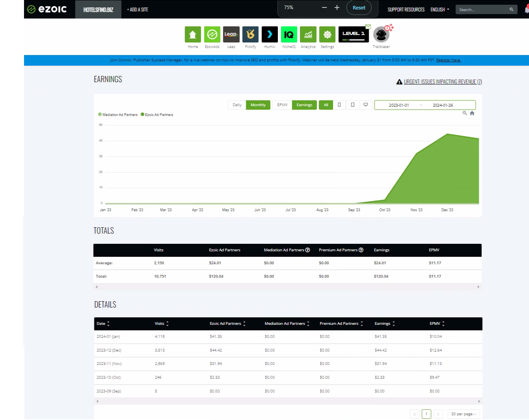Open Premium Ad Partners help icon in Totals

coord(361,250)
